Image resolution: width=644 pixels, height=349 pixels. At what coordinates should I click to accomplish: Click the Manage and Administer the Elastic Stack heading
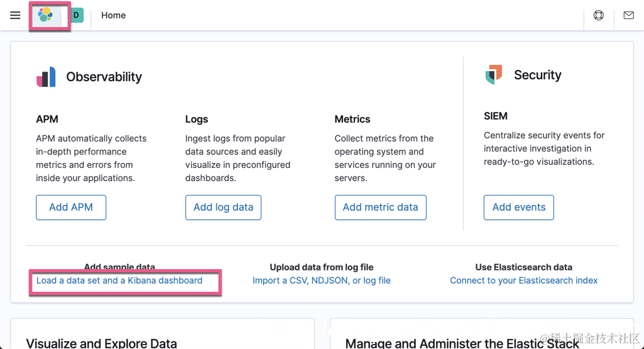(462, 343)
